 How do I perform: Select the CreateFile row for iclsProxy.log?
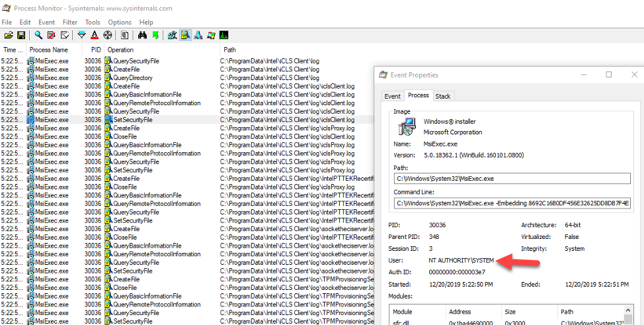click(187, 128)
